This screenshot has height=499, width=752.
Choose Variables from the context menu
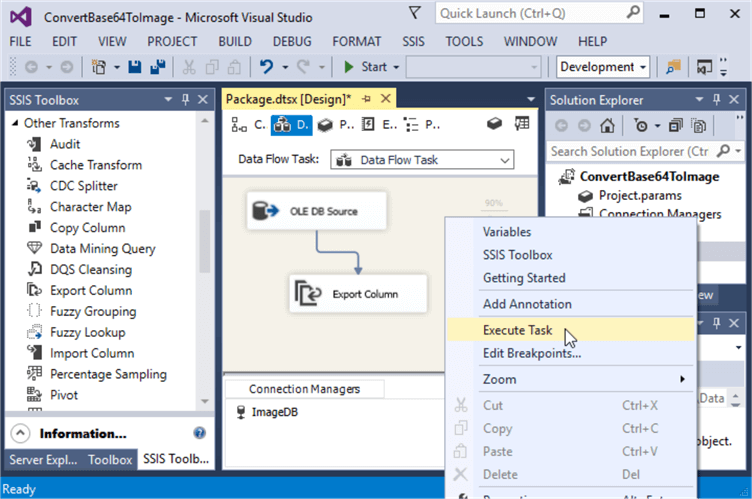point(571,232)
